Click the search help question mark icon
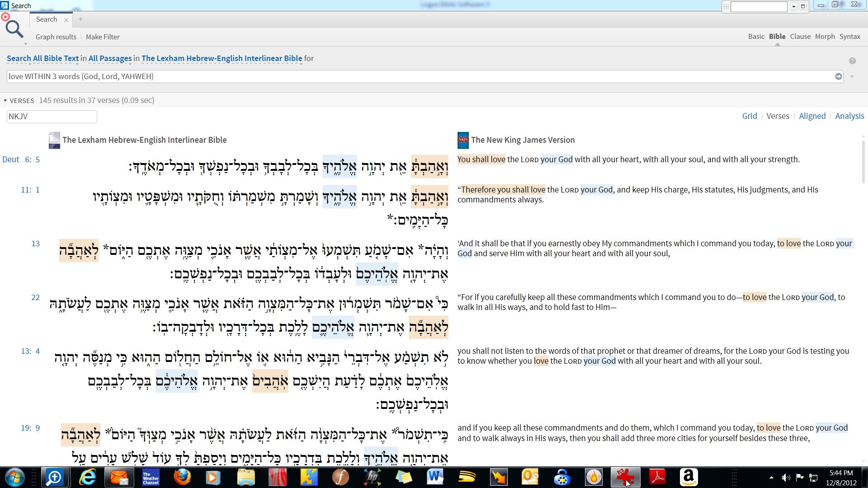The height and width of the screenshot is (488, 868). coord(852,61)
